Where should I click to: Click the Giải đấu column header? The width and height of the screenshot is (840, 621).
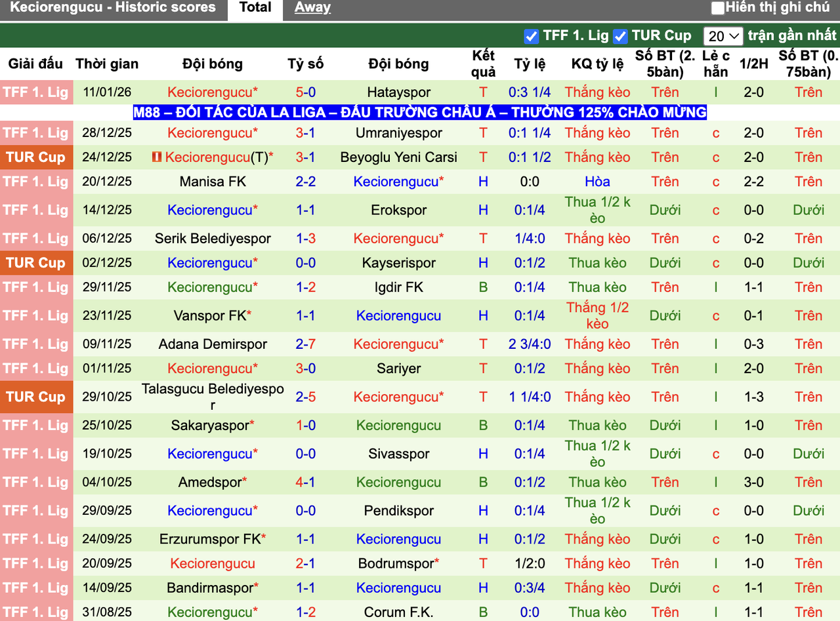35,64
